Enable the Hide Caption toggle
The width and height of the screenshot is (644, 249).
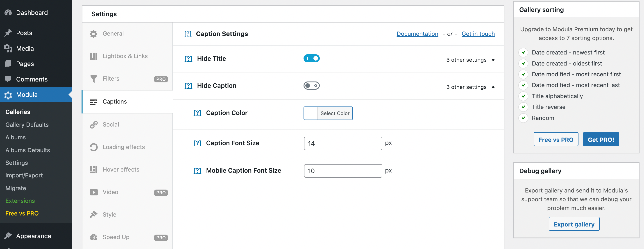click(x=311, y=85)
